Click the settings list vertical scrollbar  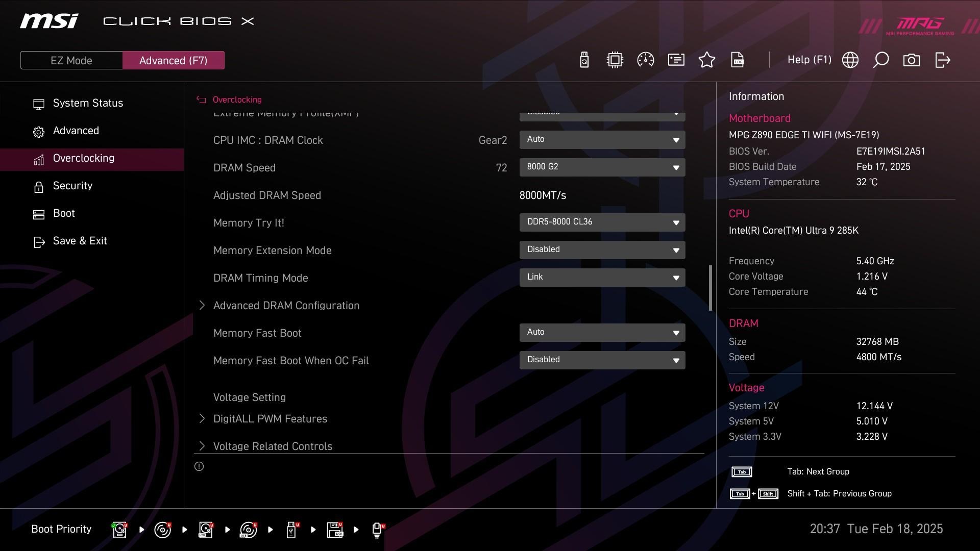[x=710, y=288]
